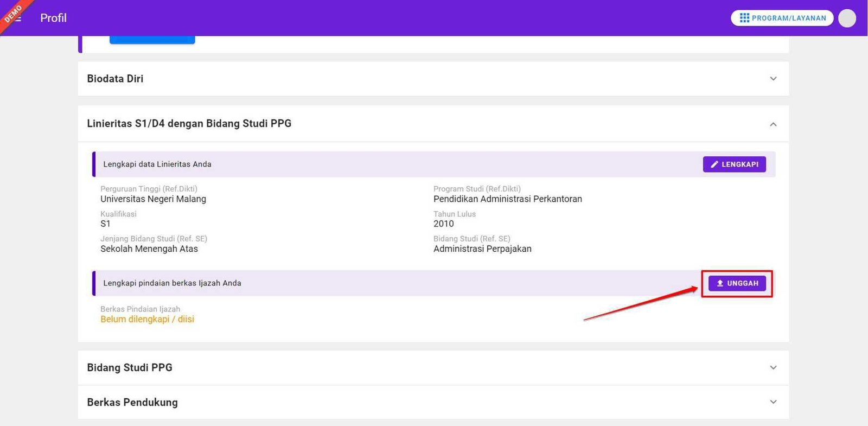Click the Sekolah Menengah Atas value
This screenshot has width=868, height=426.
tap(149, 249)
